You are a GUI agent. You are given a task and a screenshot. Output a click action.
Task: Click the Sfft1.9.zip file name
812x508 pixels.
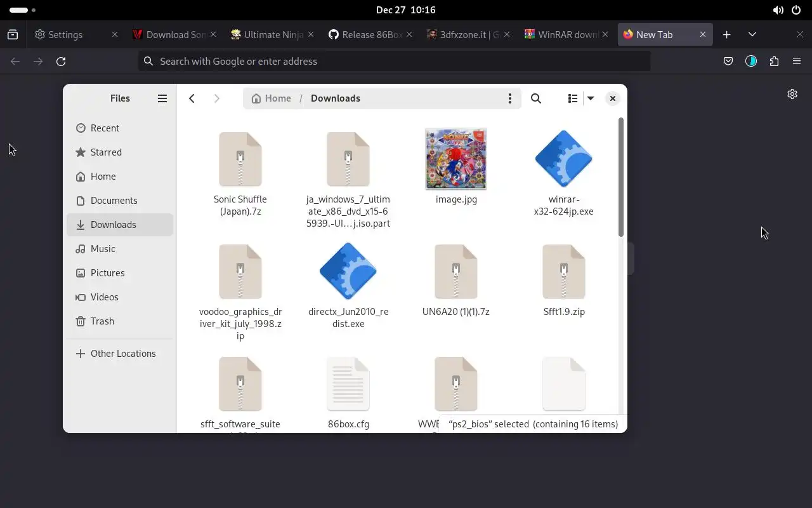[x=564, y=312]
